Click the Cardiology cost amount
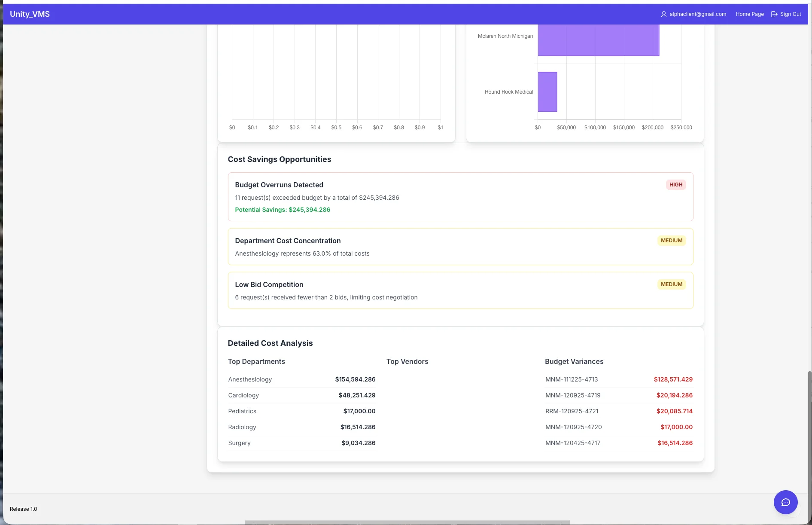Image resolution: width=812 pixels, height=525 pixels. pyautogui.click(x=356, y=395)
